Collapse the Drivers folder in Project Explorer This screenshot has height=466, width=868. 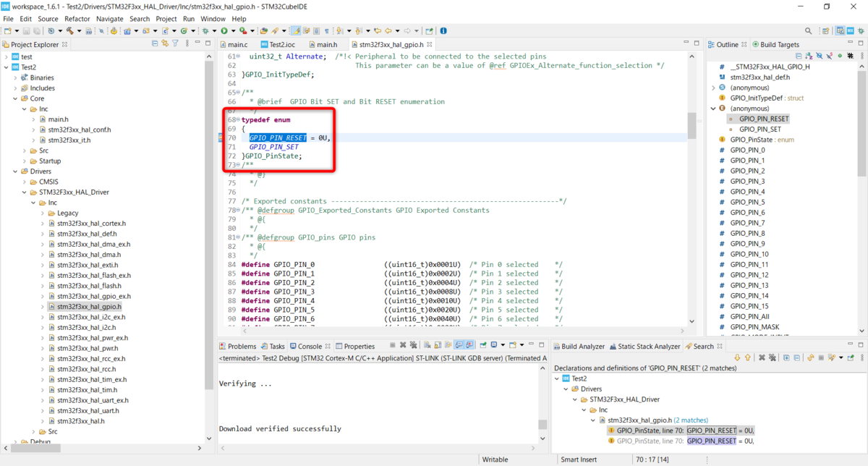(x=14, y=171)
